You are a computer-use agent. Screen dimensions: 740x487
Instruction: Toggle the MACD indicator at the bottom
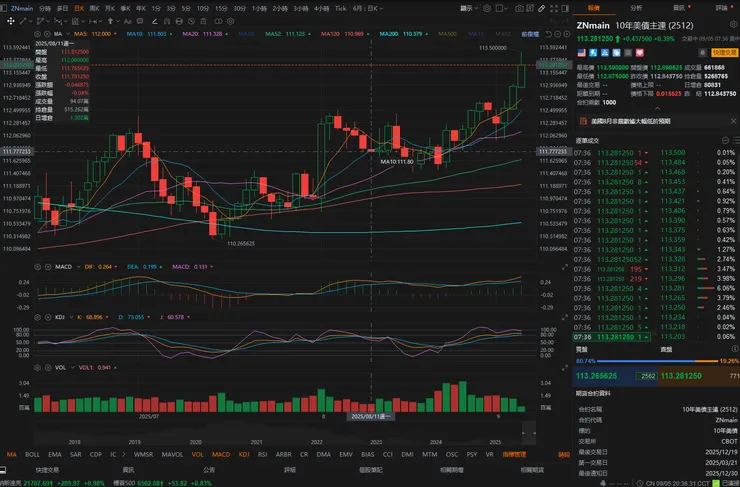pos(220,454)
